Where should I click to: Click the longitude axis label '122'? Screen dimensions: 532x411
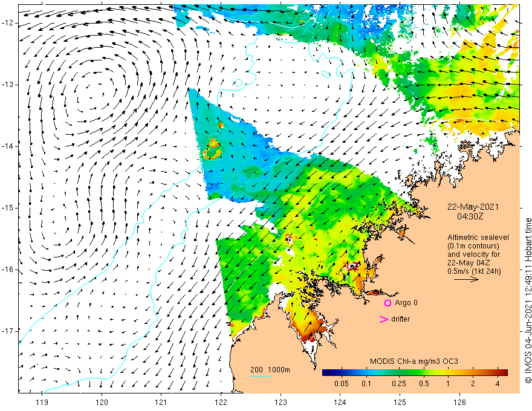click(x=221, y=402)
